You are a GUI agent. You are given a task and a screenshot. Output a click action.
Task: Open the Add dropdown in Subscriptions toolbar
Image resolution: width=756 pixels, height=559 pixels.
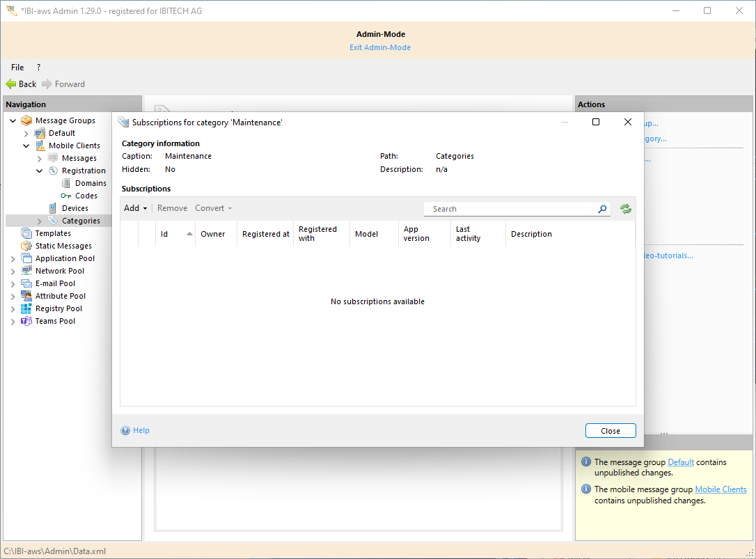[135, 208]
